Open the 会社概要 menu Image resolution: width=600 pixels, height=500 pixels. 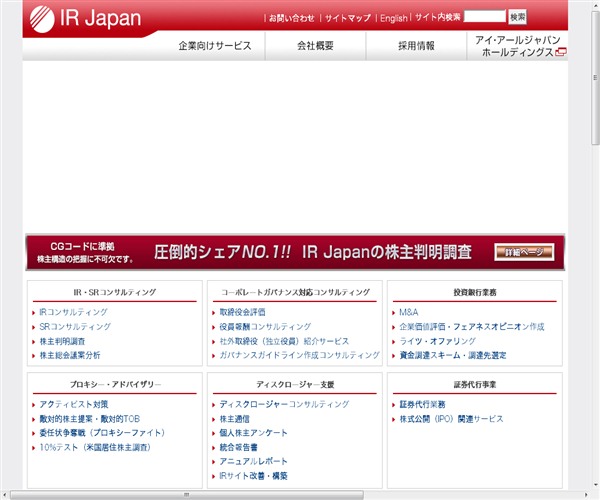point(315,46)
